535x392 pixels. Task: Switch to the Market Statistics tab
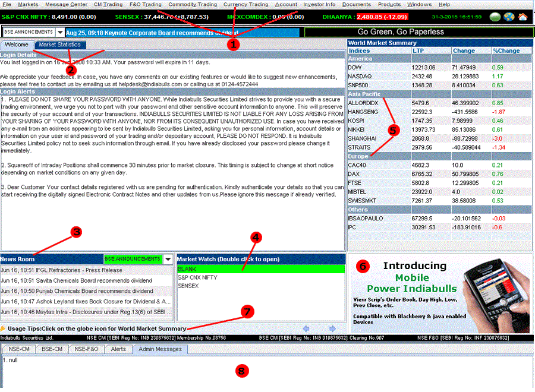pos(60,45)
